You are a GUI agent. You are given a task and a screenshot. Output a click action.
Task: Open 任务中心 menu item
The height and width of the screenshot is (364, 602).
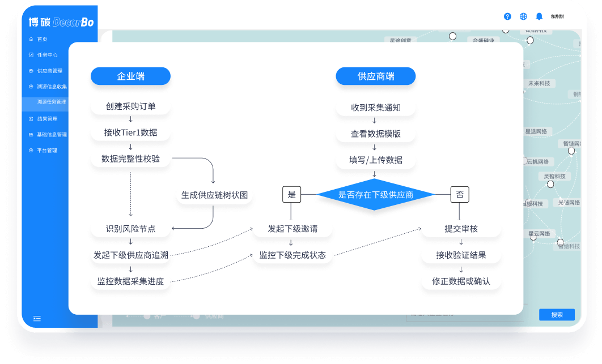pyautogui.click(x=47, y=55)
